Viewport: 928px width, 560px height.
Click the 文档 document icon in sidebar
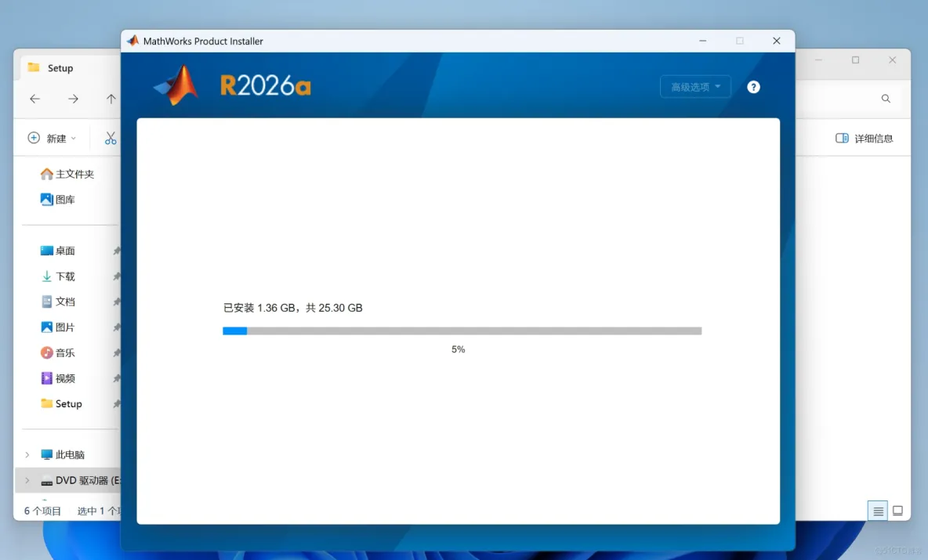tap(47, 302)
